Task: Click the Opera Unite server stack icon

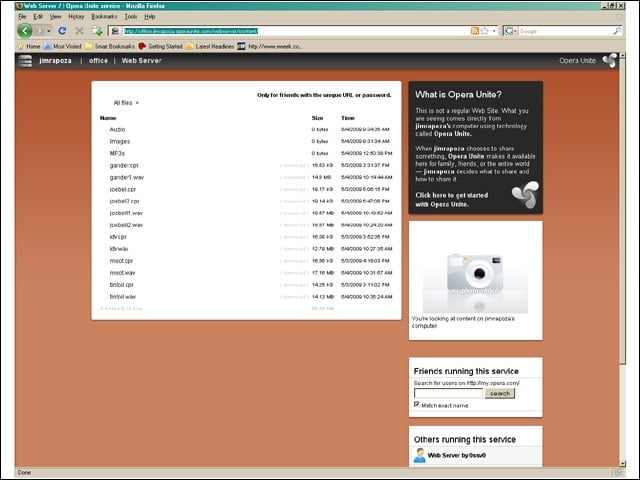Action: coord(25,61)
